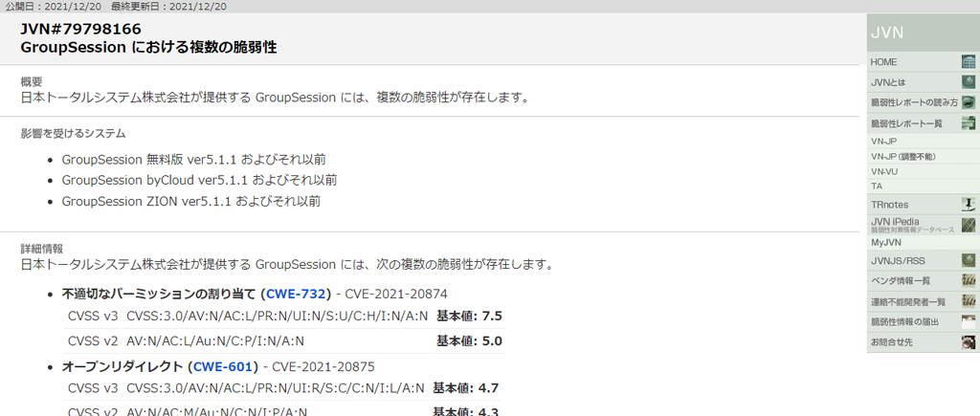Open JVN iPedia database link
Image resolution: width=980 pixels, height=416 pixels.
(x=912, y=225)
